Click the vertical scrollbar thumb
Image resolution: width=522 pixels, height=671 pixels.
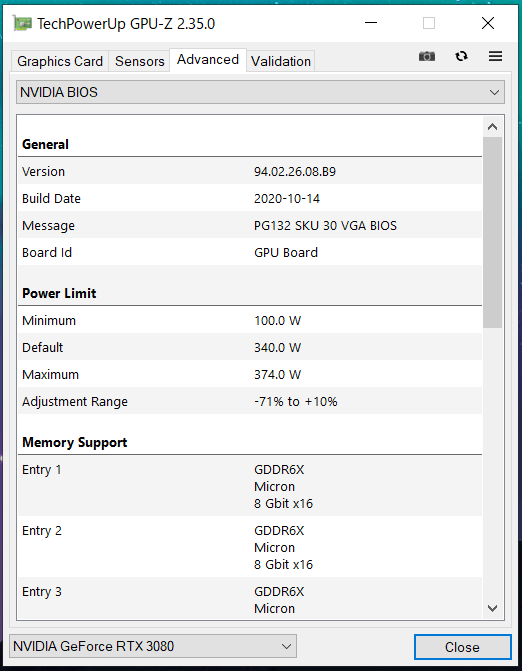[492, 232]
